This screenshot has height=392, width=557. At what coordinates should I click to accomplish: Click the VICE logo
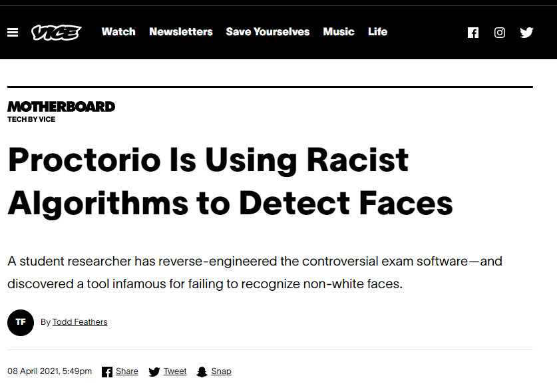point(57,33)
